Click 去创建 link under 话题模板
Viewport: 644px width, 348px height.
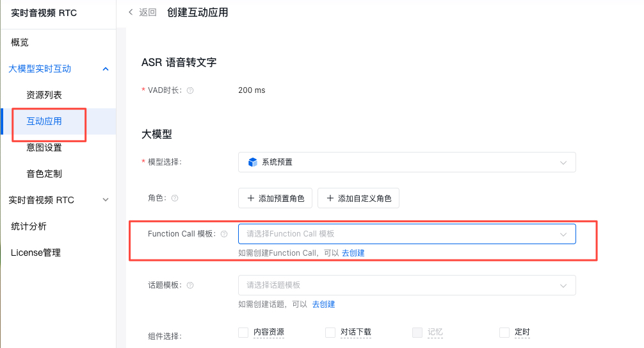(323, 304)
